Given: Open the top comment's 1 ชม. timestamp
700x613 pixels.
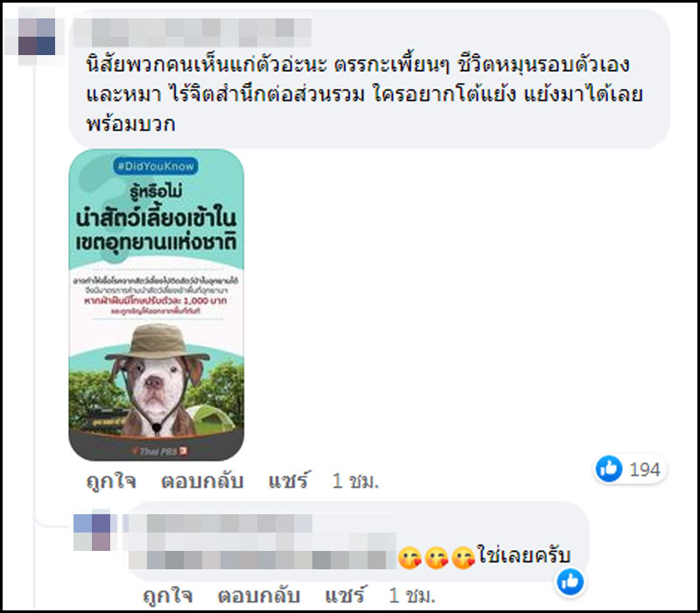Looking at the screenshot, I should (x=355, y=481).
